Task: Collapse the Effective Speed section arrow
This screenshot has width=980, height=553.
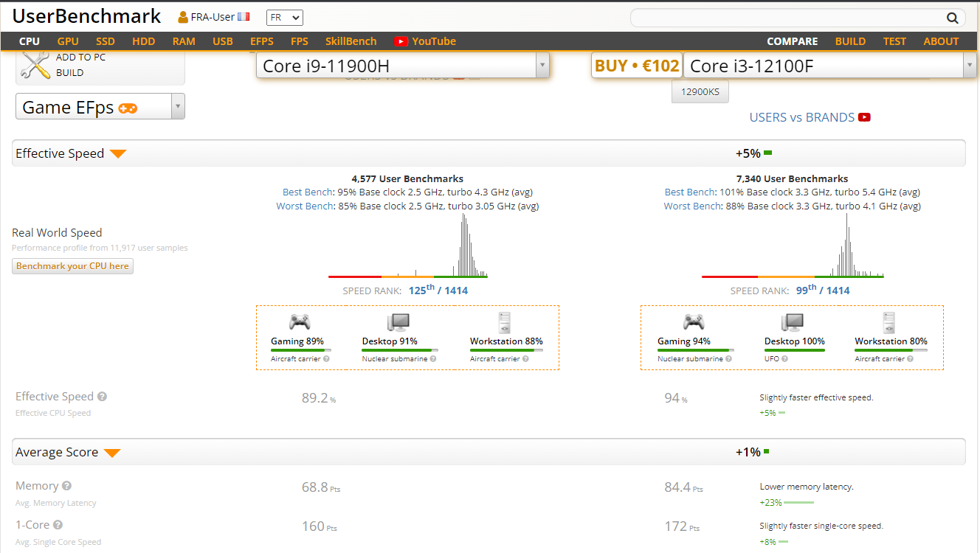Action: 118,154
